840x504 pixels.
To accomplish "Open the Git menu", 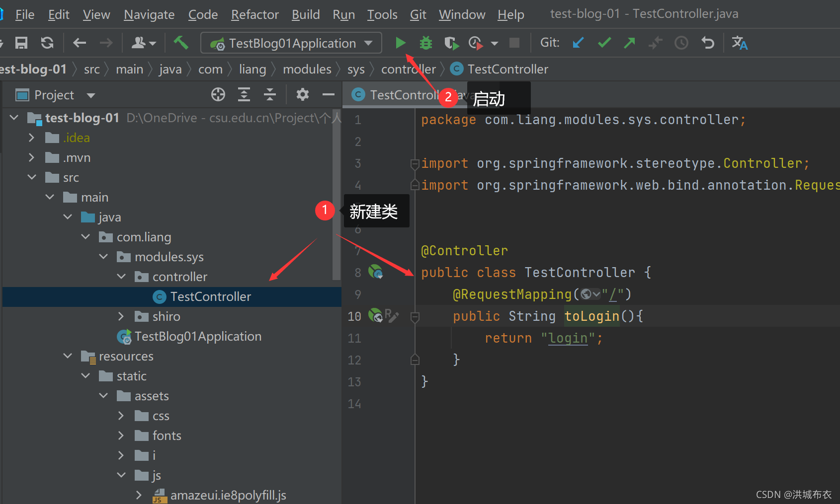I will (418, 14).
